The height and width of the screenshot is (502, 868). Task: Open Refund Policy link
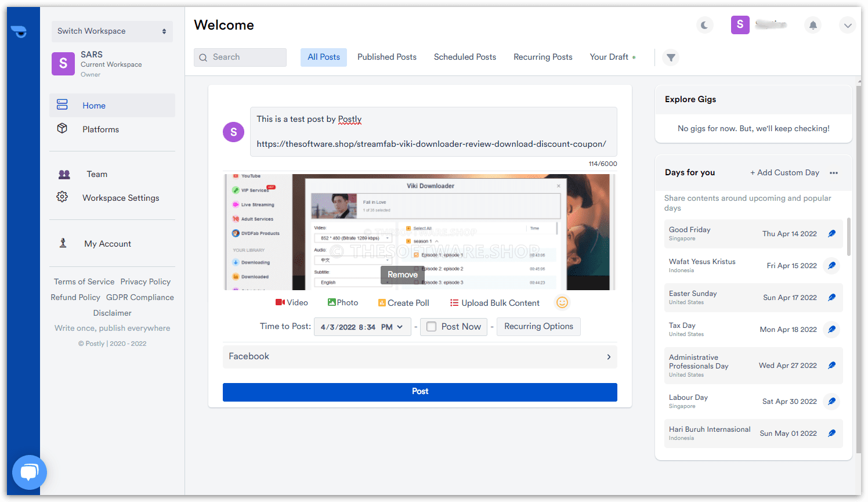(x=75, y=297)
